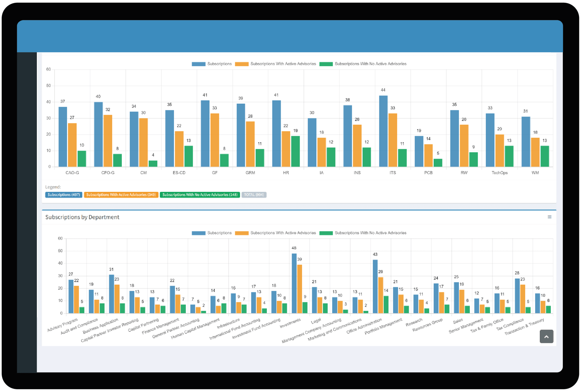Click orange swatch in top chart legend
This screenshot has height=392, width=581.
tap(242, 64)
